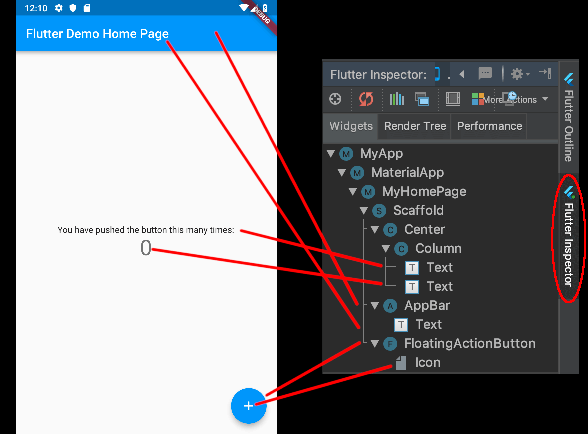588x435 pixels.
Task: Open the inspector settings gear icon
Action: 520,74
